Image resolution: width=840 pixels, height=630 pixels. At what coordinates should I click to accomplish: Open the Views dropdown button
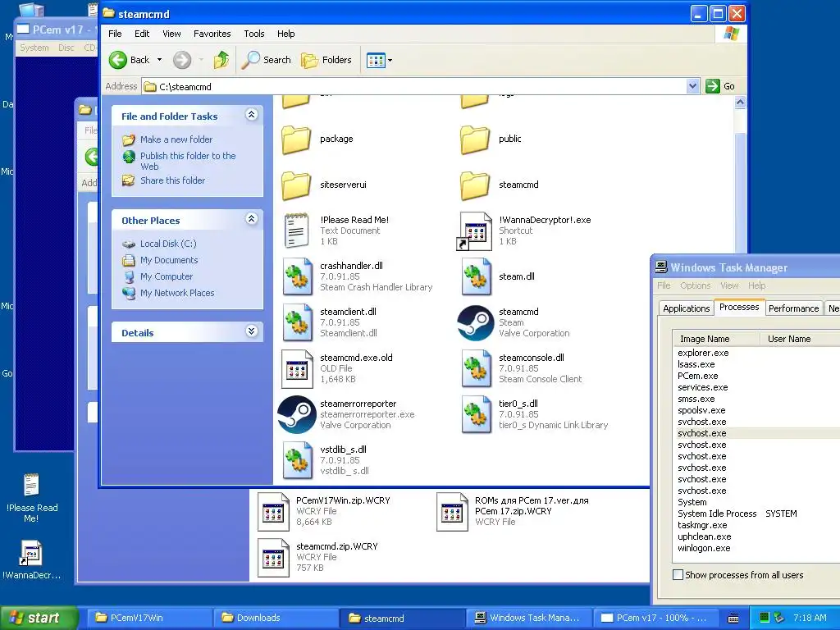[x=379, y=60]
